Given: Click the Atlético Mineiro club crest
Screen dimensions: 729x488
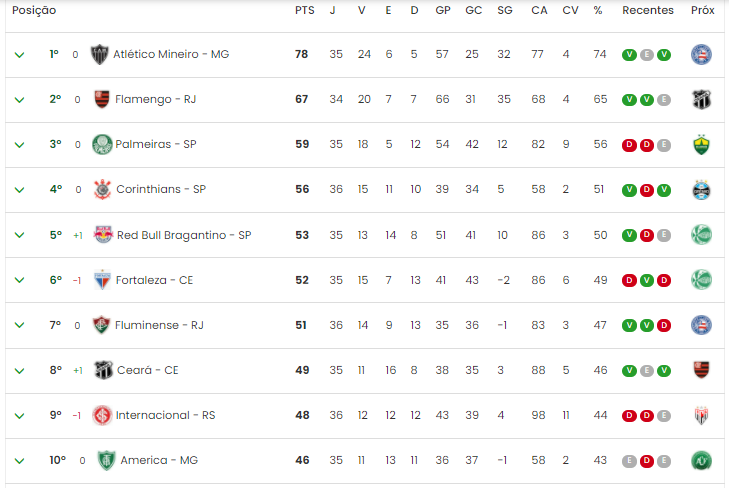Looking at the screenshot, I should coord(99,54).
